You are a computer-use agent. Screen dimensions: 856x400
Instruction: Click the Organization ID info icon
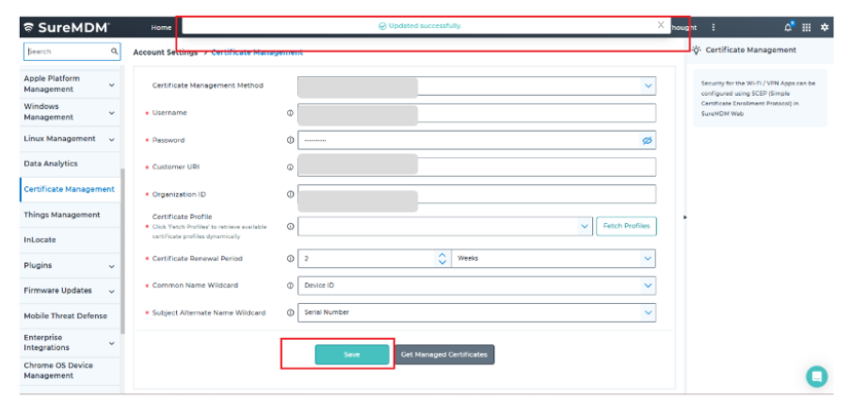(290, 194)
